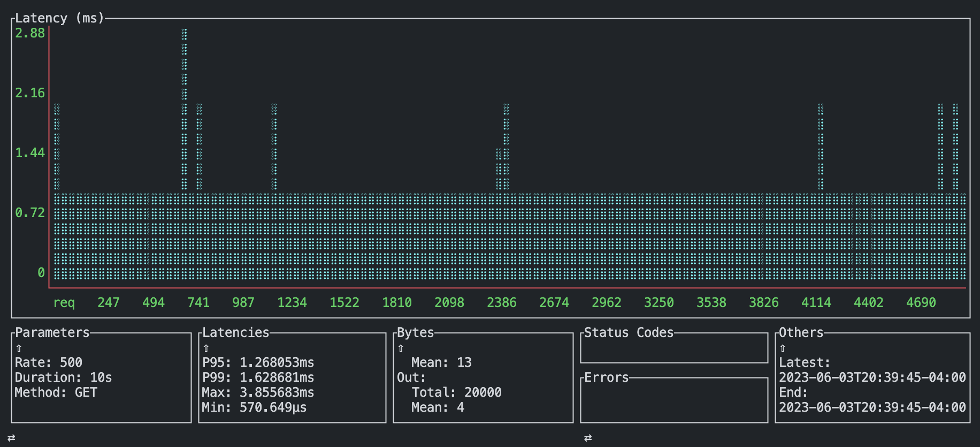Click the up arrow in Parameters panel
Image resolution: width=980 pixels, height=447 pixels.
[19, 348]
